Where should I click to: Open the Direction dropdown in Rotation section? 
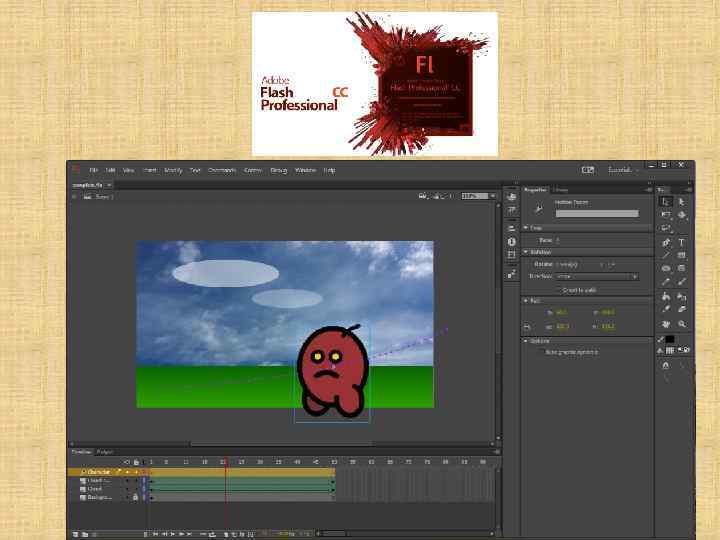tap(596, 276)
